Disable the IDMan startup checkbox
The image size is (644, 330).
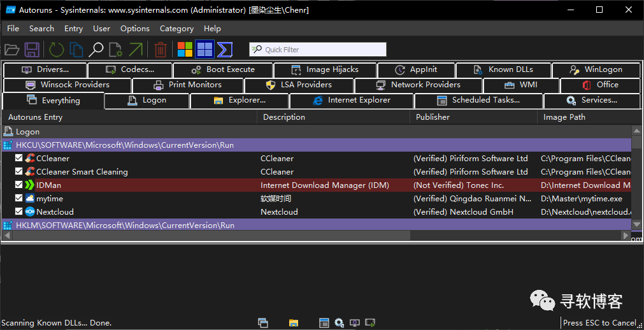pos(18,185)
